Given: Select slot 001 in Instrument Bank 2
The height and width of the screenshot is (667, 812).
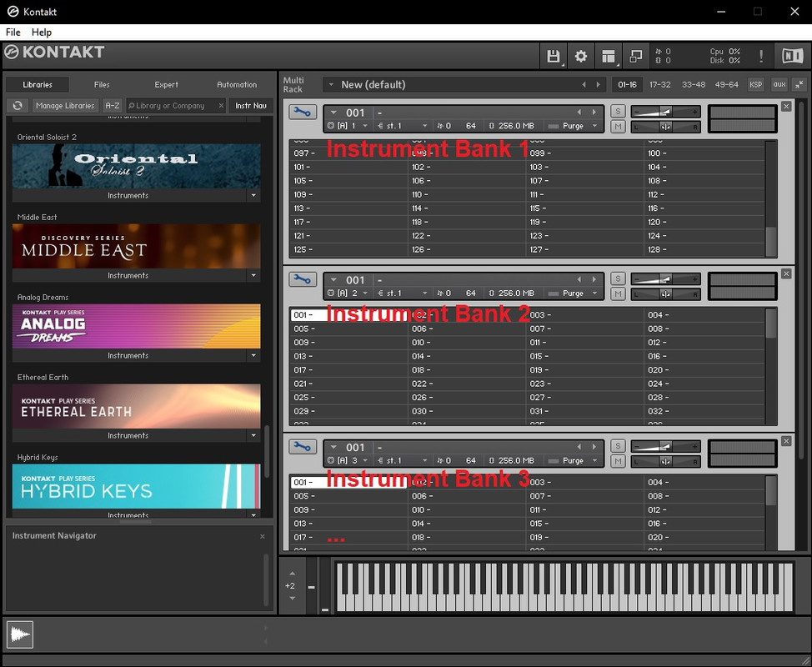Looking at the screenshot, I should (348, 315).
